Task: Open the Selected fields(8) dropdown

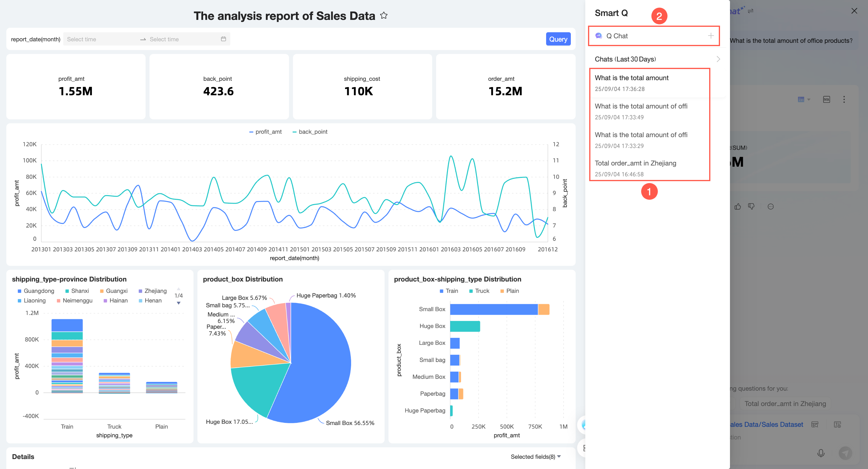Action: (x=536, y=457)
